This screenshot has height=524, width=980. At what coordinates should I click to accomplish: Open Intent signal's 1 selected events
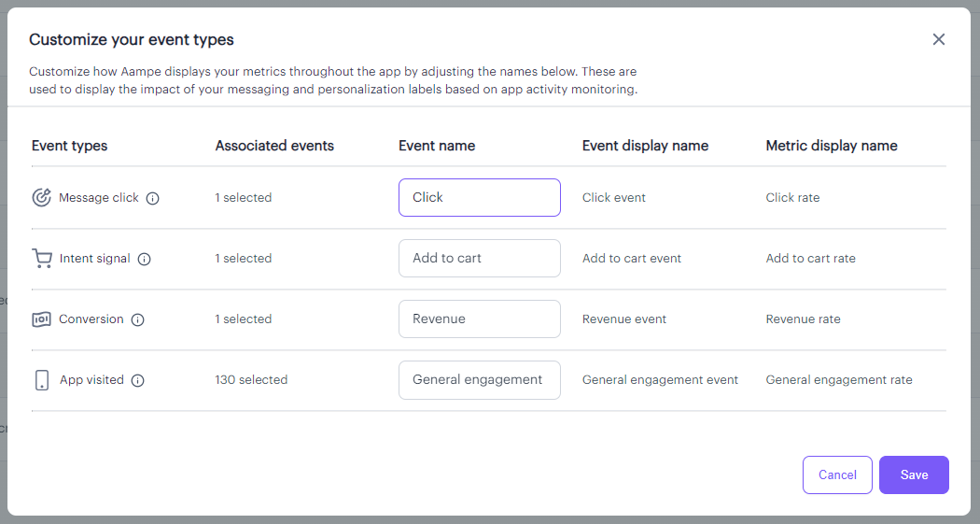coord(243,258)
